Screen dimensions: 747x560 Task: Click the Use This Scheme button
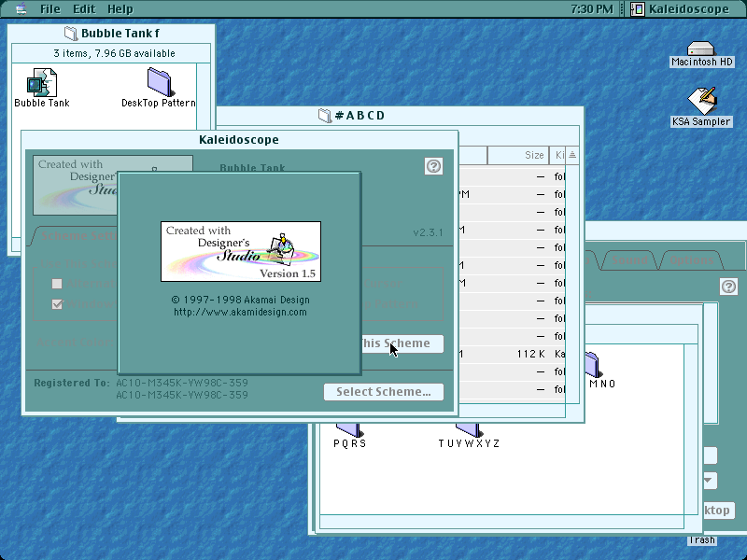pyautogui.click(x=402, y=343)
